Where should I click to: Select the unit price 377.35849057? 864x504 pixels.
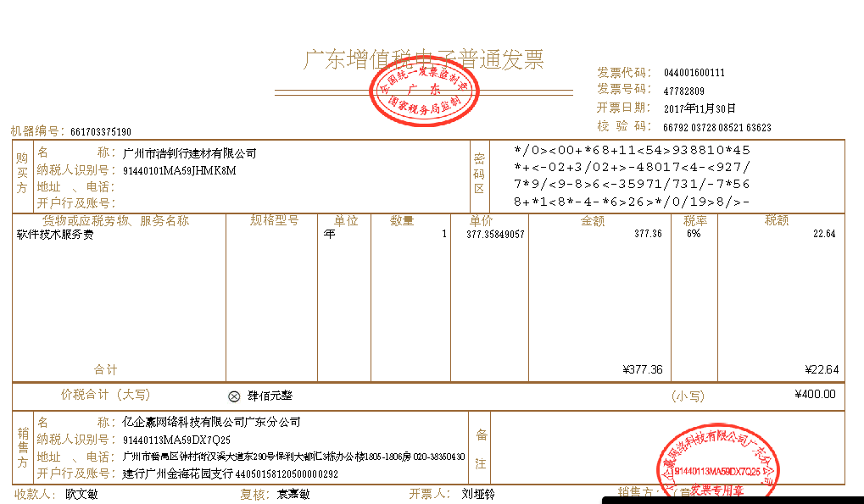(x=495, y=235)
